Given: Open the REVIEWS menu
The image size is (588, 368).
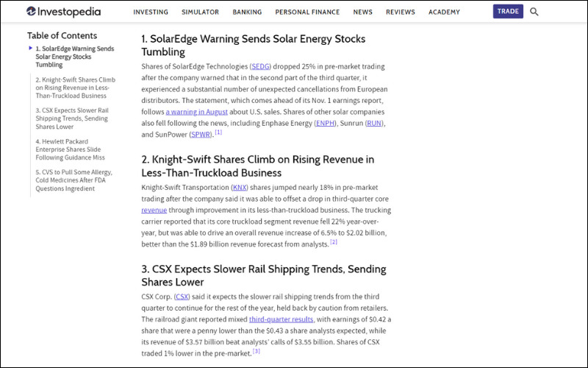Looking at the screenshot, I should coord(401,12).
